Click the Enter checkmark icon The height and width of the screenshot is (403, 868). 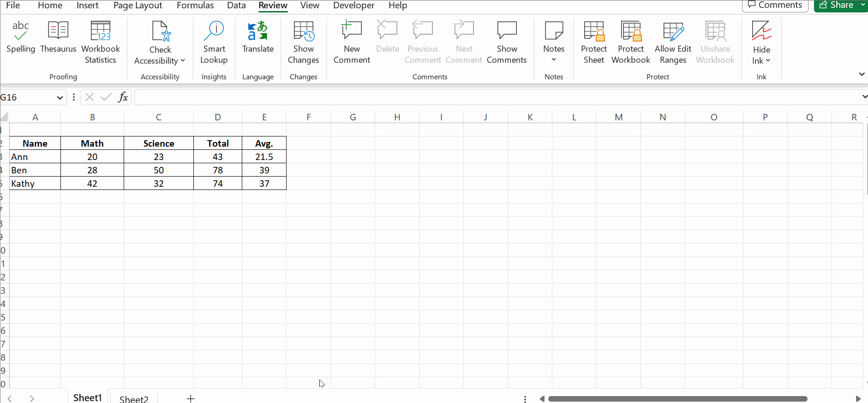pyautogui.click(x=106, y=97)
